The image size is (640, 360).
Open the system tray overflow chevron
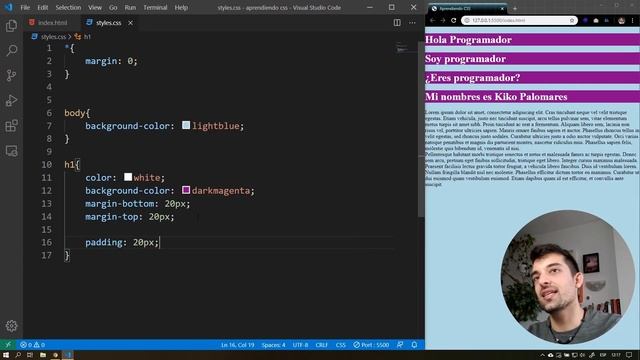(x=542, y=355)
